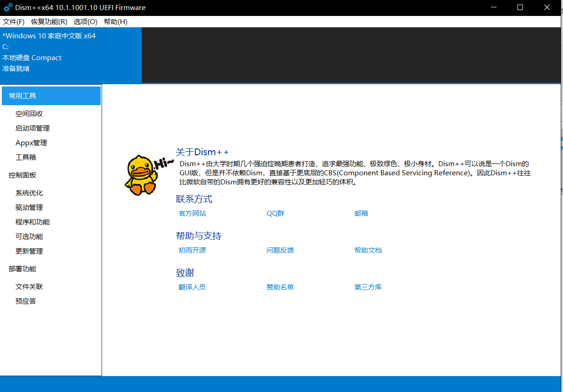This screenshot has width=563, height=392.
Task: Open 系统优化 in the sidebar
Action: pyautogui.click(x=29, y=193)
